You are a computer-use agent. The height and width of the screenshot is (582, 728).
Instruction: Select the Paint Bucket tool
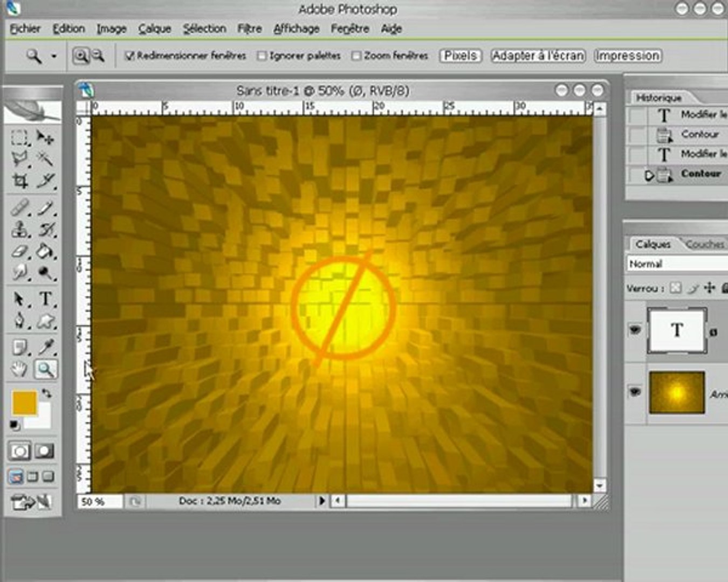tap(45, 251)
